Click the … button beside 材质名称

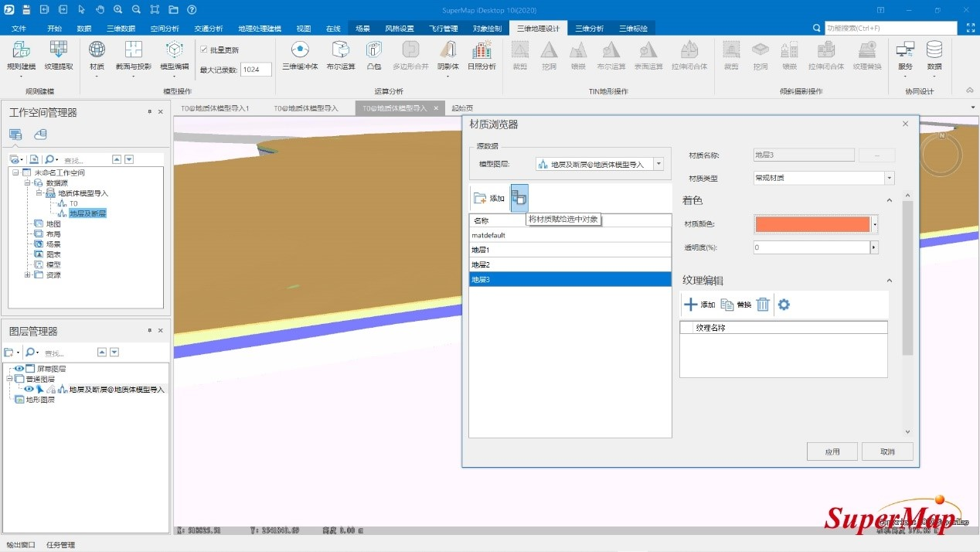pyautogui.click(x=876, y=155)
